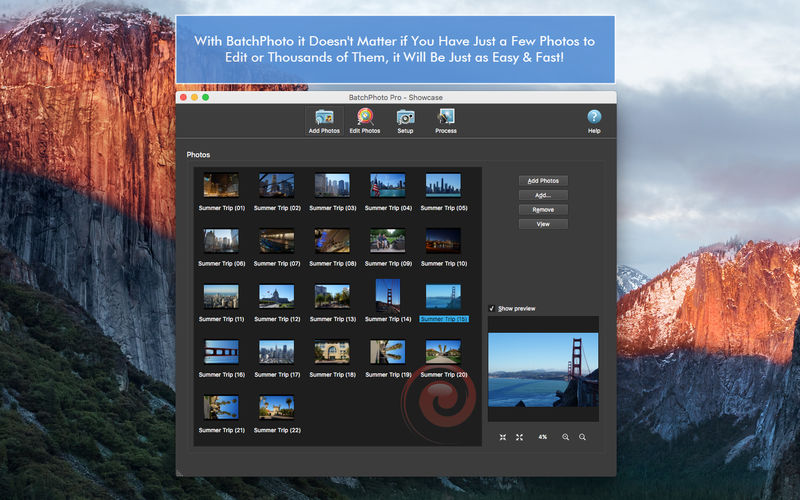
Task: Pick the Summer Trip (13) thumbnail
Action: [x=332, y=296]
